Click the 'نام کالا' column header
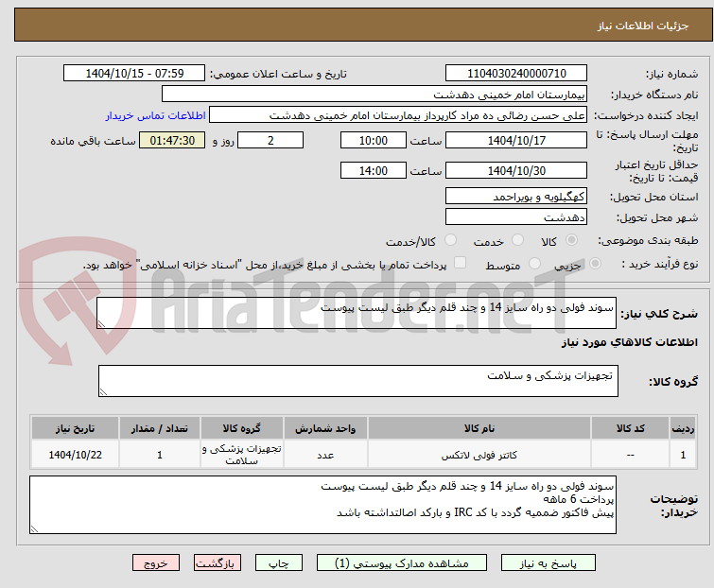The width and height of the screenshot is (714, 588). click(479, 428)
